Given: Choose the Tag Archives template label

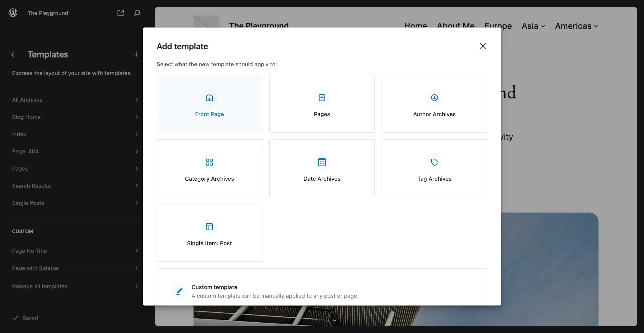Looking at the screenshot, I should click(434, 179).
